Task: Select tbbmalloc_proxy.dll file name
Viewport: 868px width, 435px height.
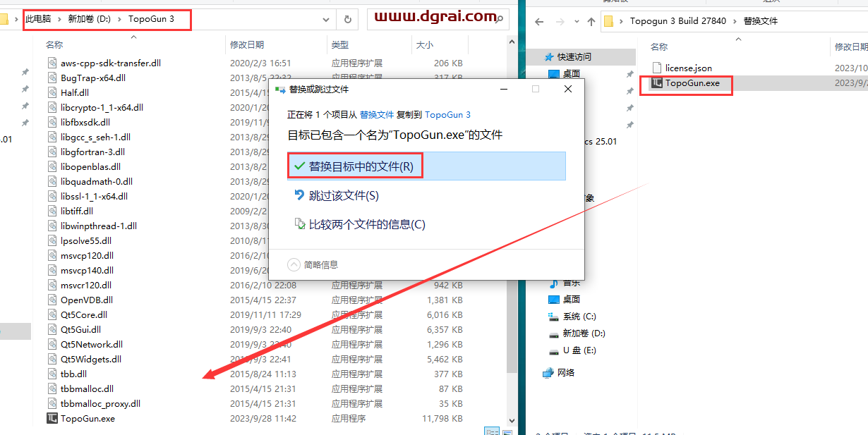Action: [x=100, y=403]
